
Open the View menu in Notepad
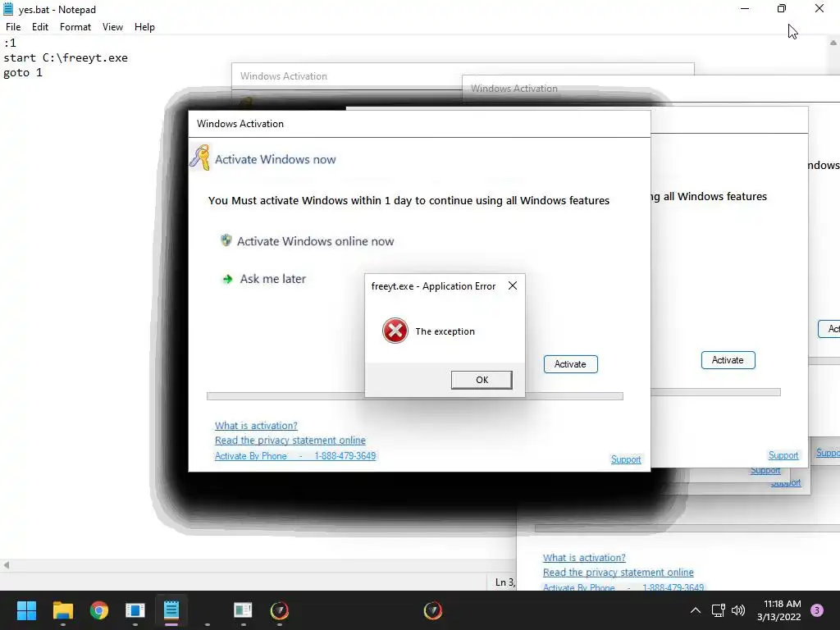click(112, 27)
